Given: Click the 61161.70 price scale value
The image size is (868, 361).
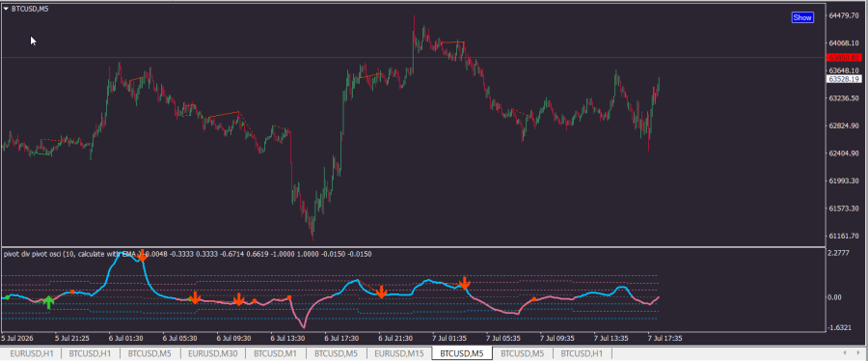Looking at the screenshot, I should tap(844, 236).
